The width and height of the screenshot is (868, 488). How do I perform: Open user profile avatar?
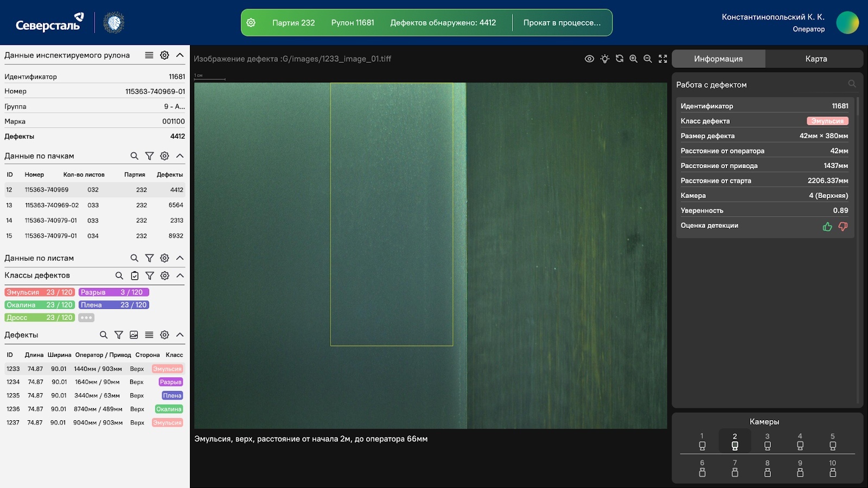(847, 23)
